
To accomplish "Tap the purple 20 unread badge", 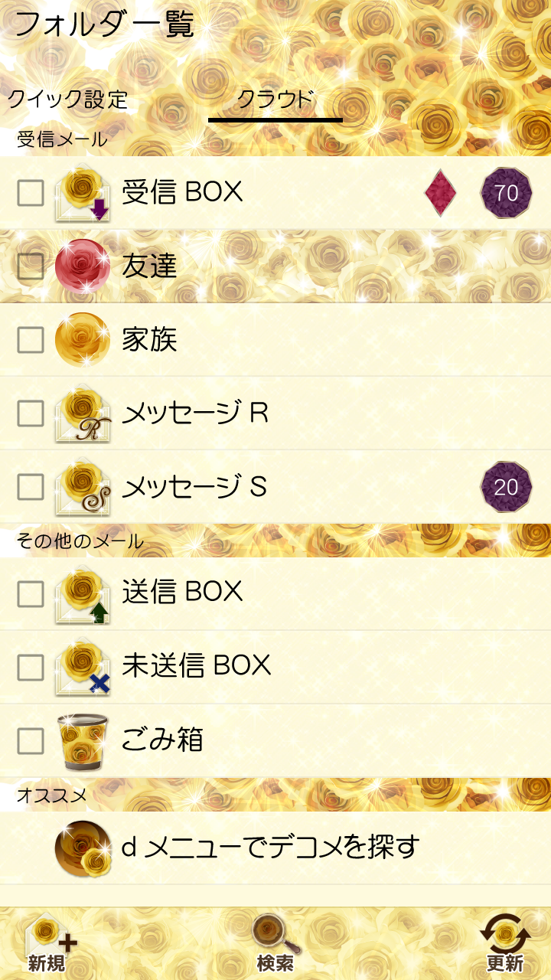I will 506,487.
